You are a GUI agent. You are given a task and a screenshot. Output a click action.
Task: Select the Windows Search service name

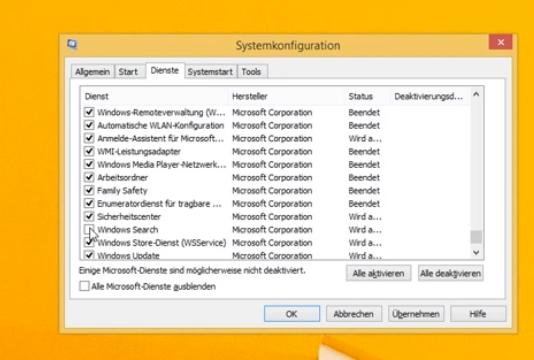click(x=128, y=230)
